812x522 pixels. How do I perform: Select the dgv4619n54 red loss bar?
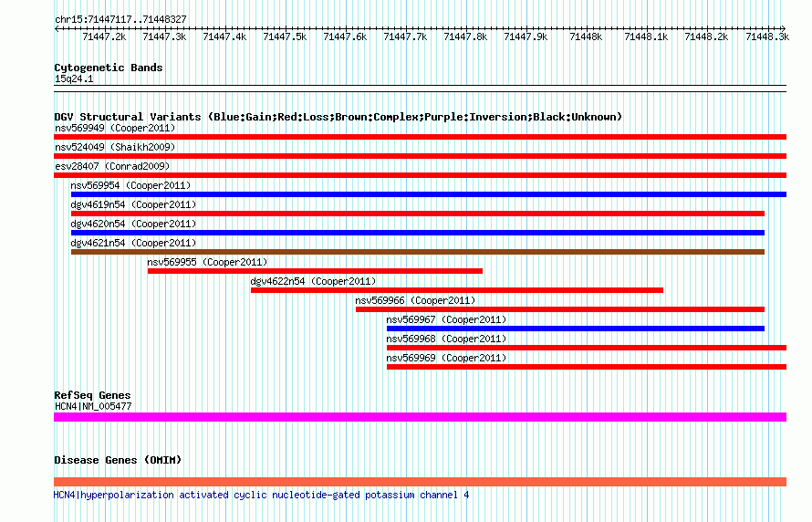click(418, 214)
